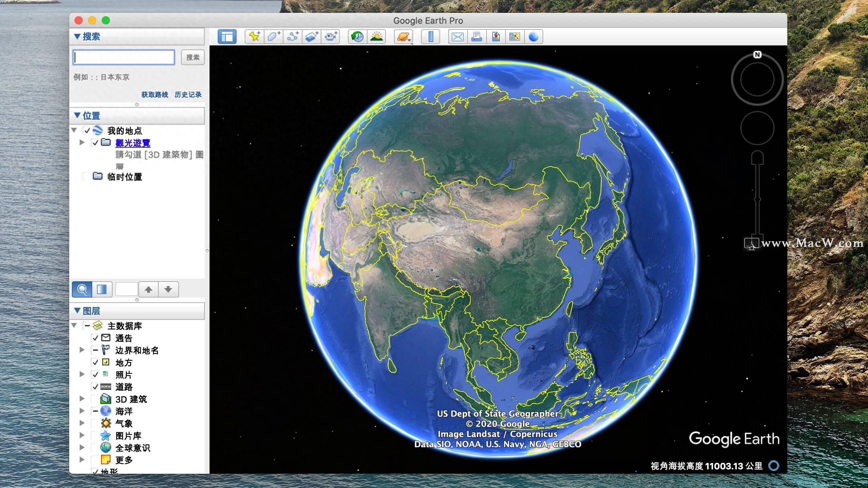The image size is (868, 488).
Task: Expand the 3D 建筑 layer group
Action: [82, 399]
